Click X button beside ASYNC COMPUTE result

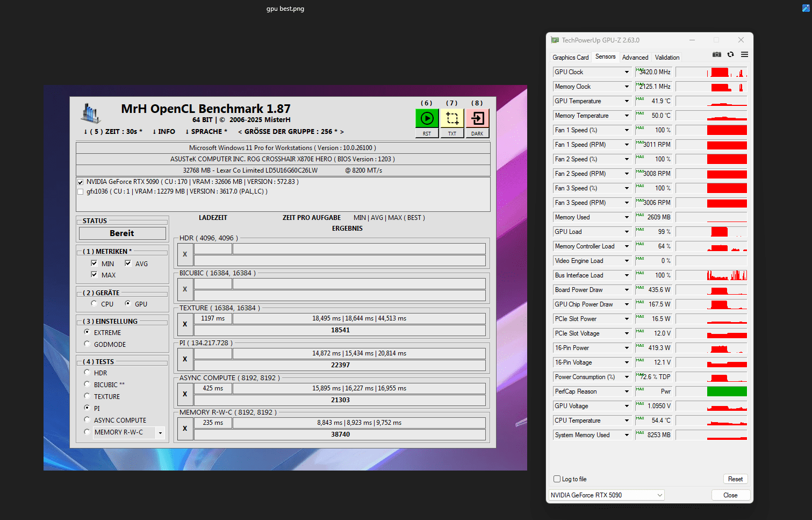[x=185, y=394]
